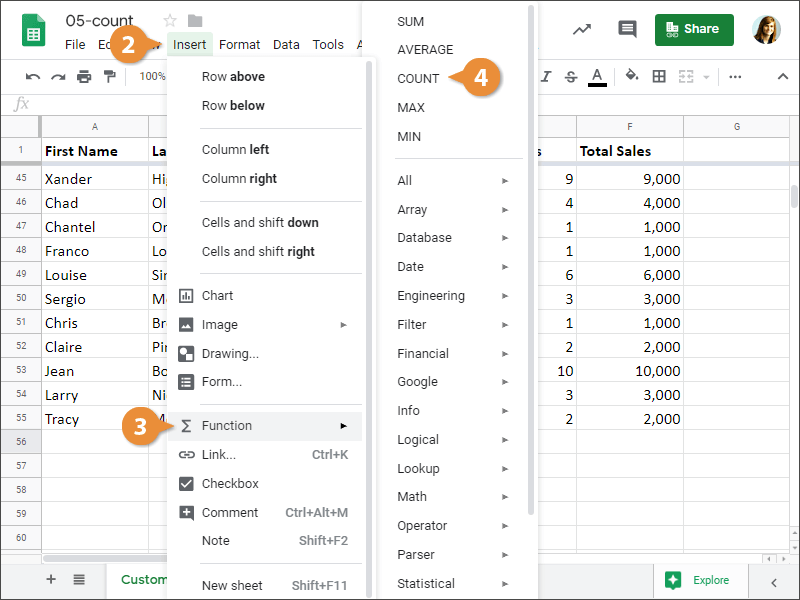
Task: Click the green Share button
Action: tap(694, 30)
